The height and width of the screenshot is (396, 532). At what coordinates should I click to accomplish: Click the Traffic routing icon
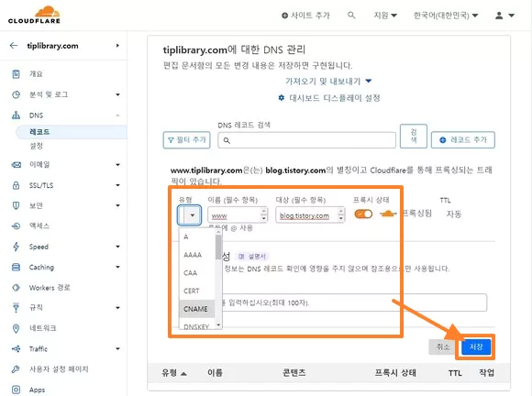coord(16,348)
